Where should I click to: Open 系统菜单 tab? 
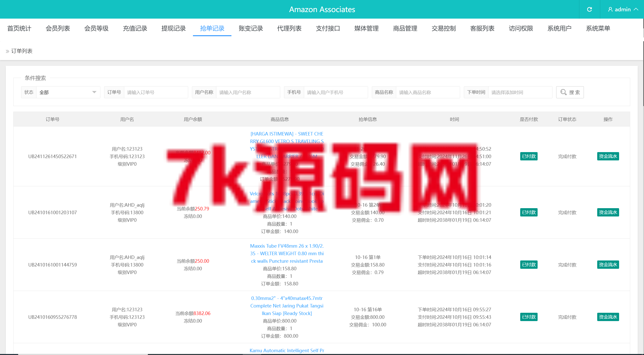[x=598, y=28]
